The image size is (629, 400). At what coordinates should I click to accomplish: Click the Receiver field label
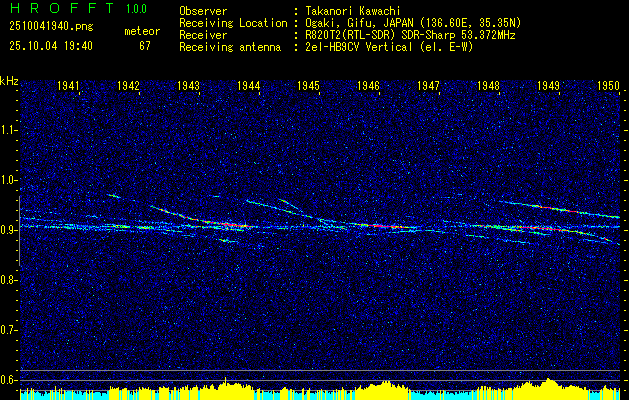pyautogui.click(x=203, y=35)
